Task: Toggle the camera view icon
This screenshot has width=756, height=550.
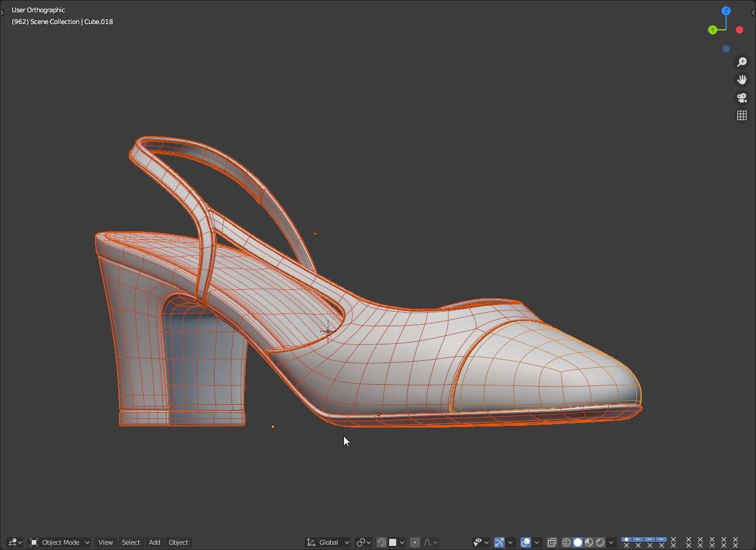Action: [742, 98]
